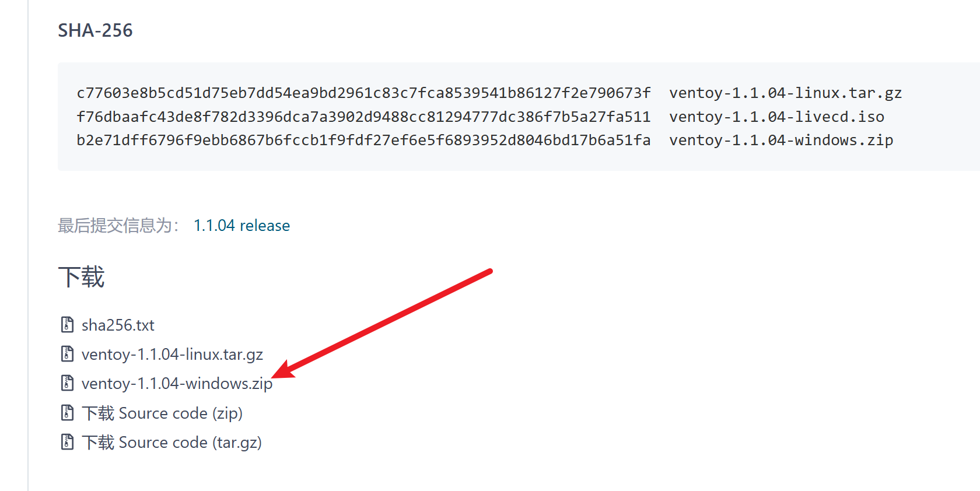Open the sha256.txt download link

click(x=118, y=325)
